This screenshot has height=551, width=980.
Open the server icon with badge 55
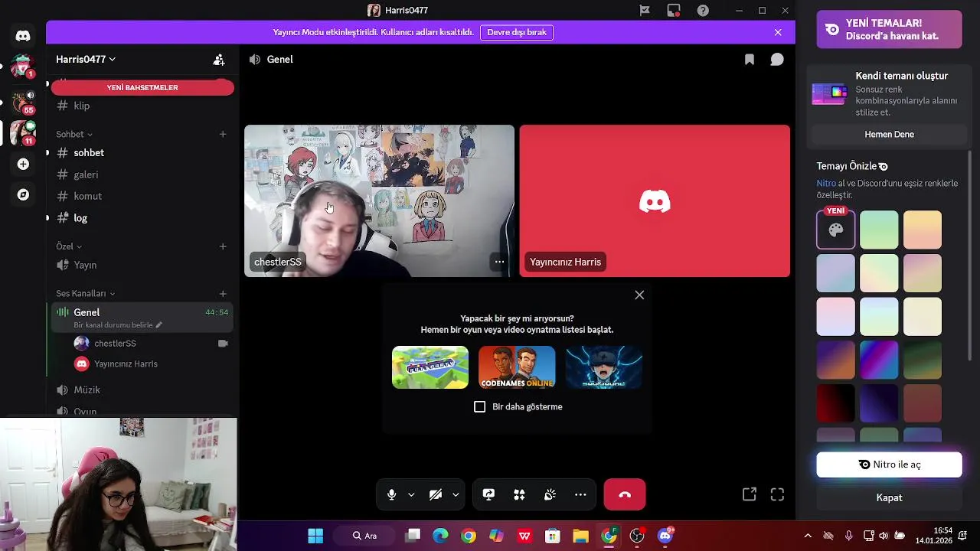pyautogui.click(x=23, y=102)
